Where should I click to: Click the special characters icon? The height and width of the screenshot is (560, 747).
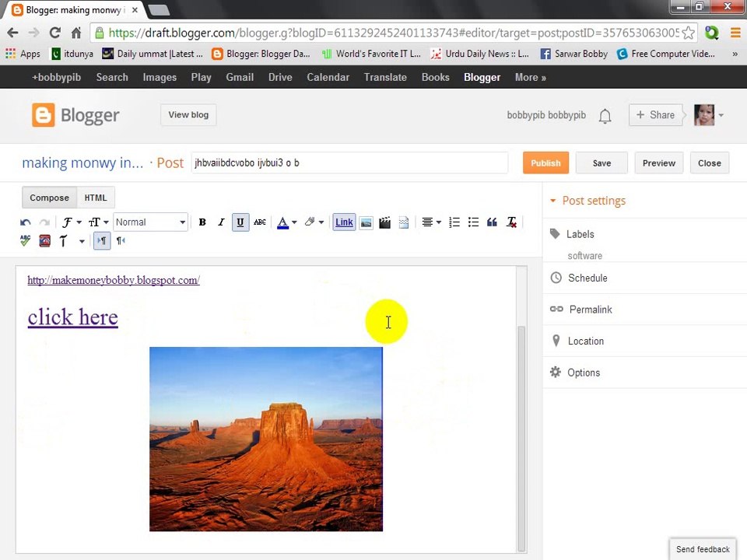[45, 241]
